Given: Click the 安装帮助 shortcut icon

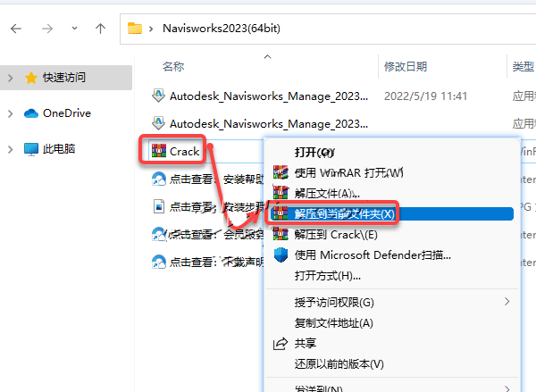Looking at the screenshot, I should (x=159, y=179).
